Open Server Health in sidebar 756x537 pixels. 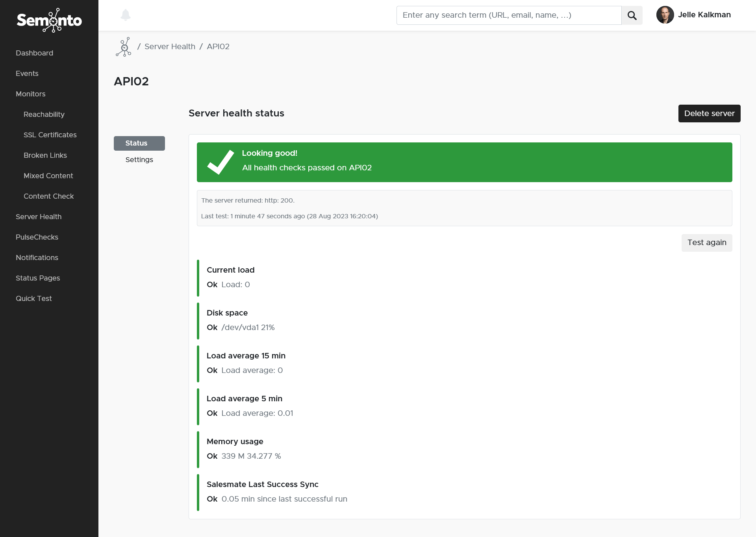pyautogui.click(x=39, y=217)
